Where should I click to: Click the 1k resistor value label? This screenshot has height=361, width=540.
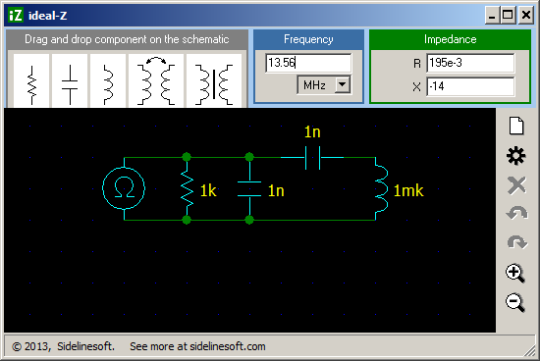tap(208, 190)
